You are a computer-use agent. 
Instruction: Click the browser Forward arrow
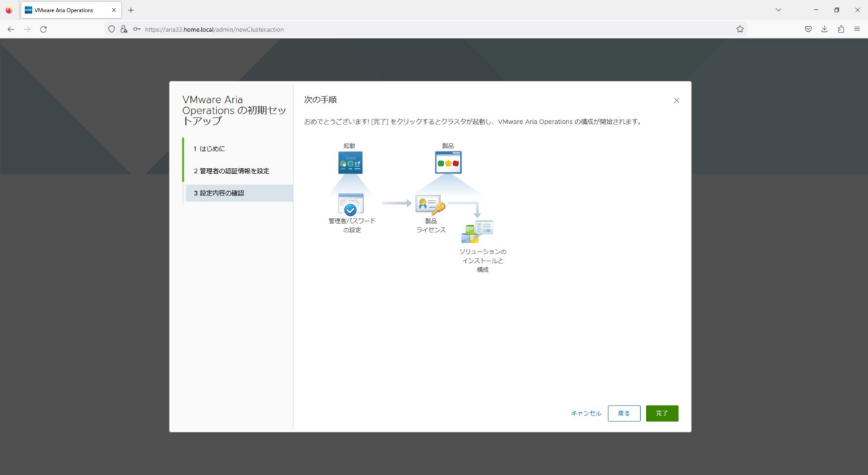coord(27,29)
